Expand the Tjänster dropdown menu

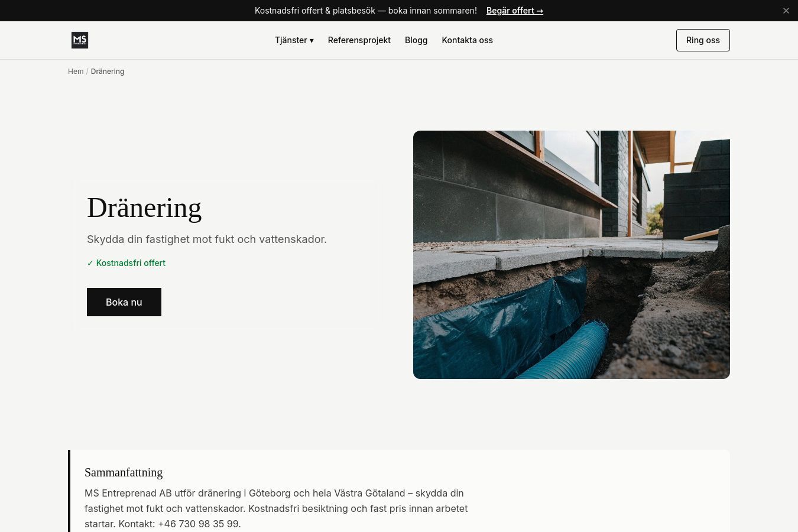coord(294,40)
